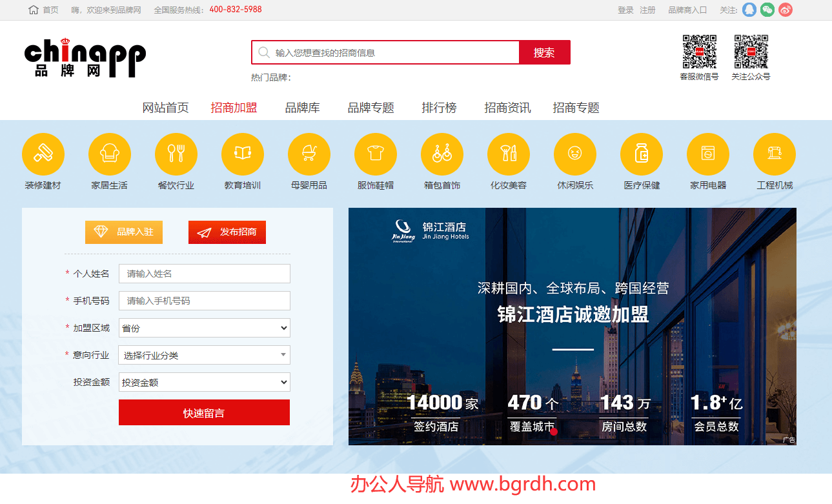Open the 医疗保健 medicine bottle icon

click(642, 154)
